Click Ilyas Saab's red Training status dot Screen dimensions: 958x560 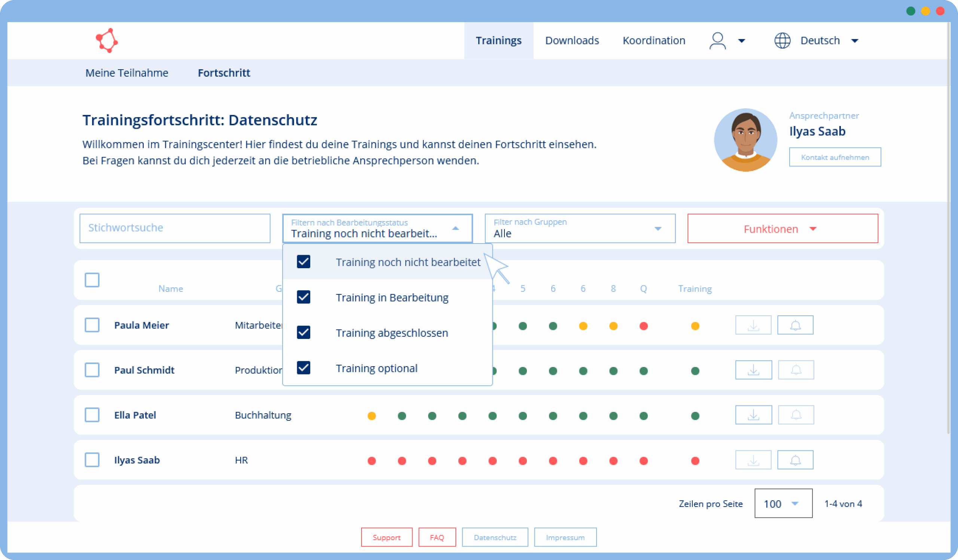[695, 461]
